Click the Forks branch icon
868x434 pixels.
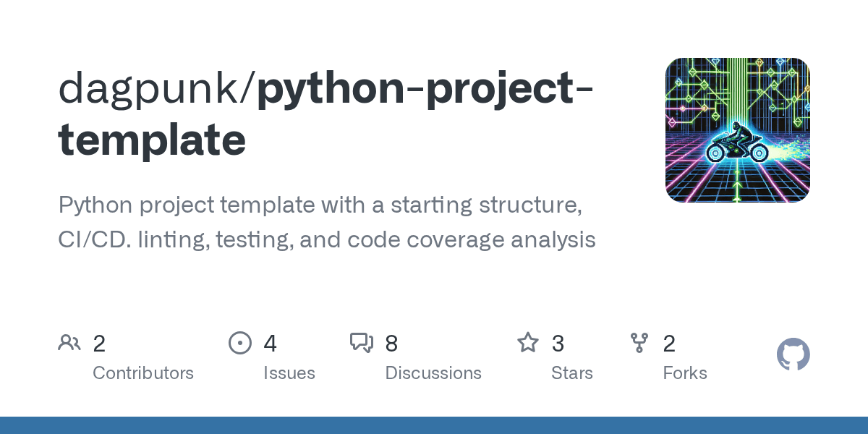(639, 343)
